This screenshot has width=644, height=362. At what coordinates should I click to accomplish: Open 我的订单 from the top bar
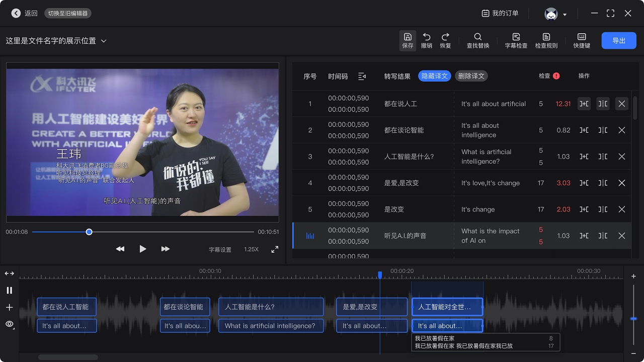(x=499, y=14)
